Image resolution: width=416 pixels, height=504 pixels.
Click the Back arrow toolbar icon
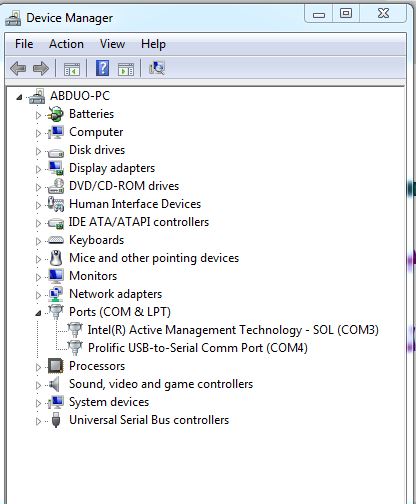click(18, 69)
